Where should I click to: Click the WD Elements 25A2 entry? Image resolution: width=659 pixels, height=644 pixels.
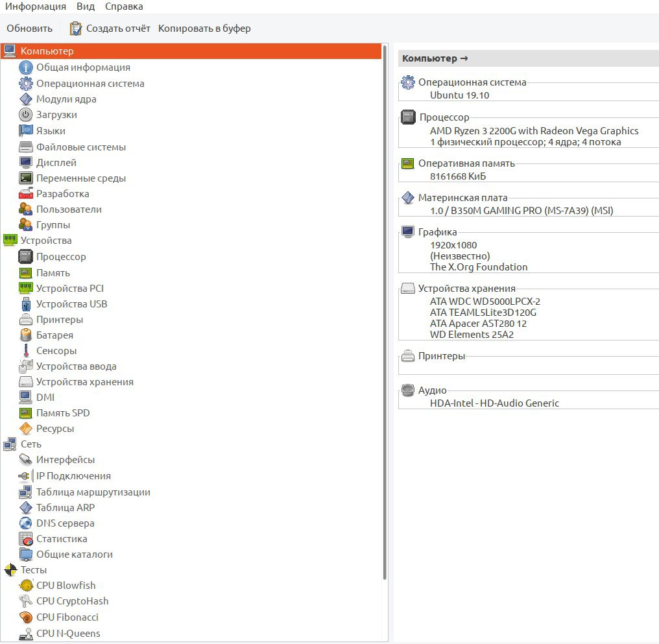[x=472, y=335]
